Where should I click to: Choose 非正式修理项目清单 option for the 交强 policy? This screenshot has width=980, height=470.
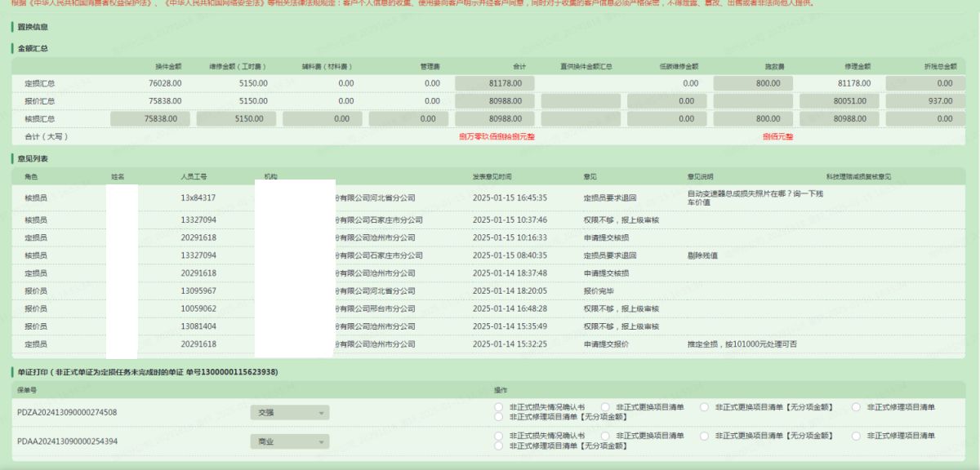tap(856, 407)
